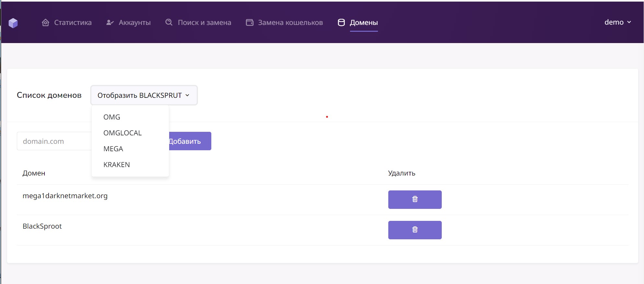The width and height of the screenshot is (644, 284).
Task: Click the magnifier icon beside Поиск и замена
Action: pos(169,22)
